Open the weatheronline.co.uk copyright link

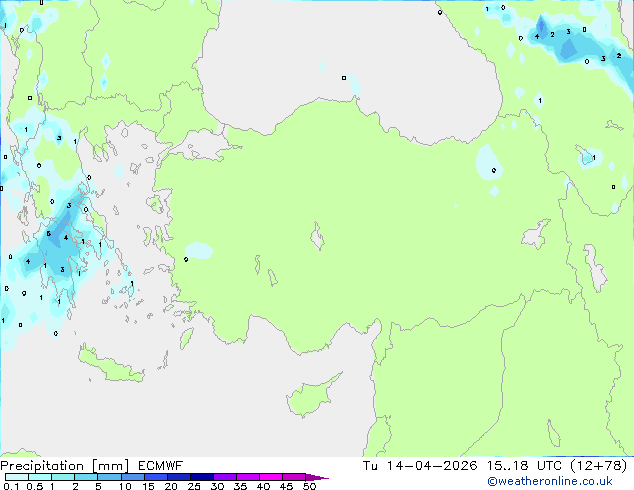coord(550,481)
